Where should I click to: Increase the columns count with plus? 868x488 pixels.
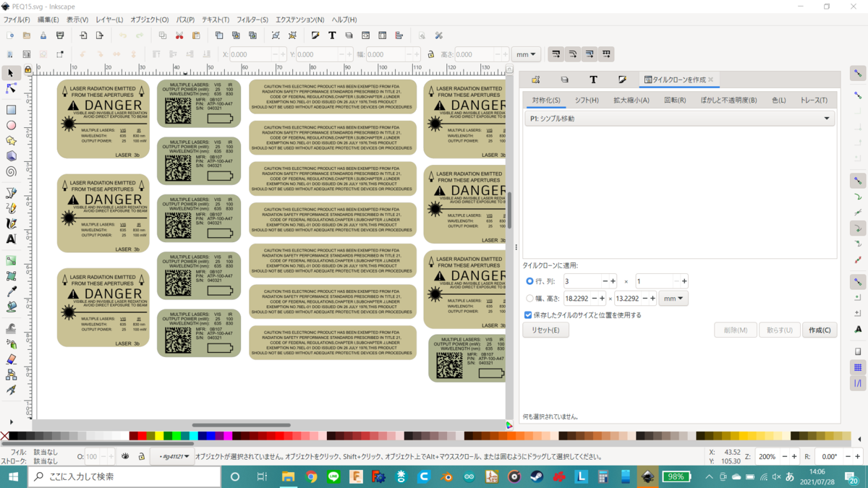pyautogui.click(x=684, y=281)
